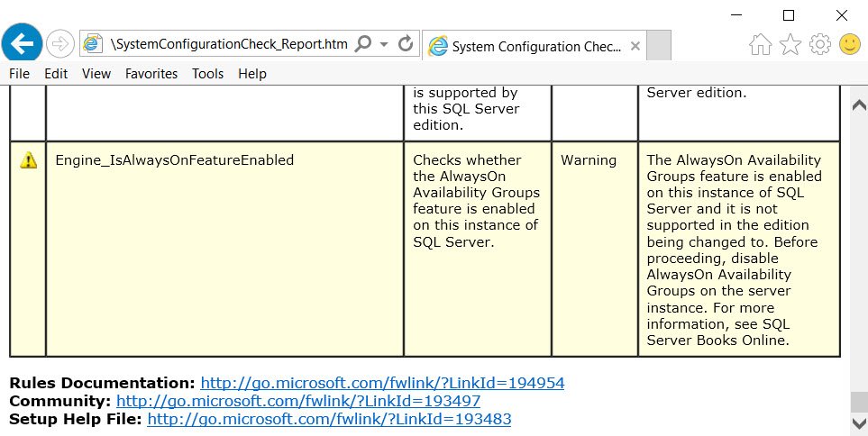Open the Help menu
868x436 pixels.
[x=252, y=74]
